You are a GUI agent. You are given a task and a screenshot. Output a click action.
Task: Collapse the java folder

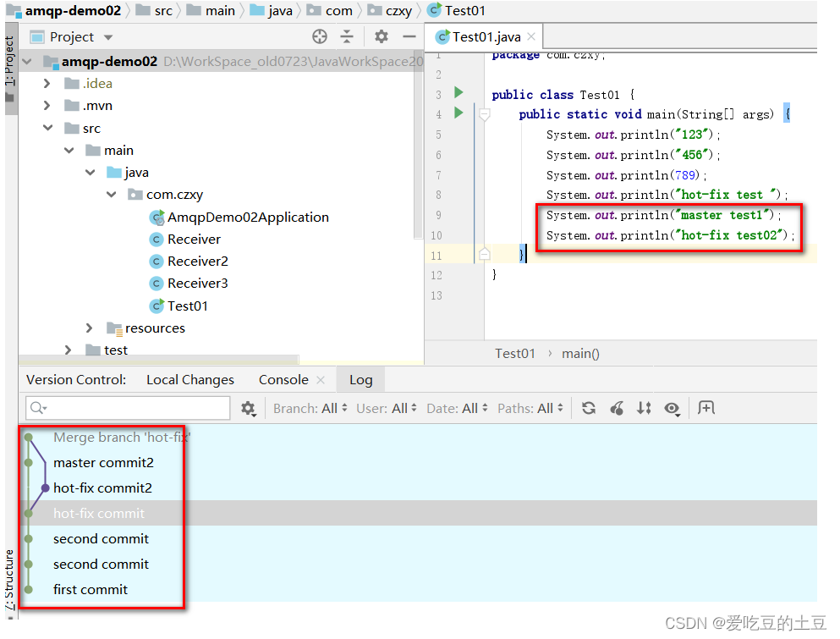pyautogui.click(x=90, y=173)
